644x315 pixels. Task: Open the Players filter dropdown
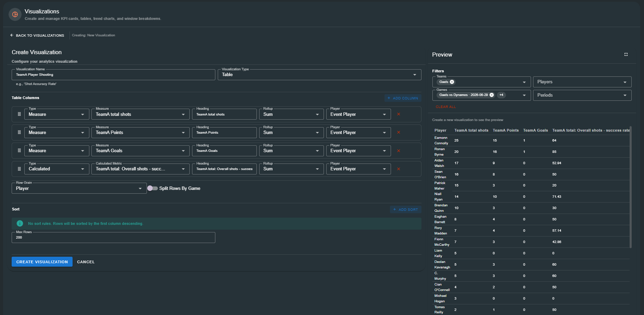tap(582, 82)
